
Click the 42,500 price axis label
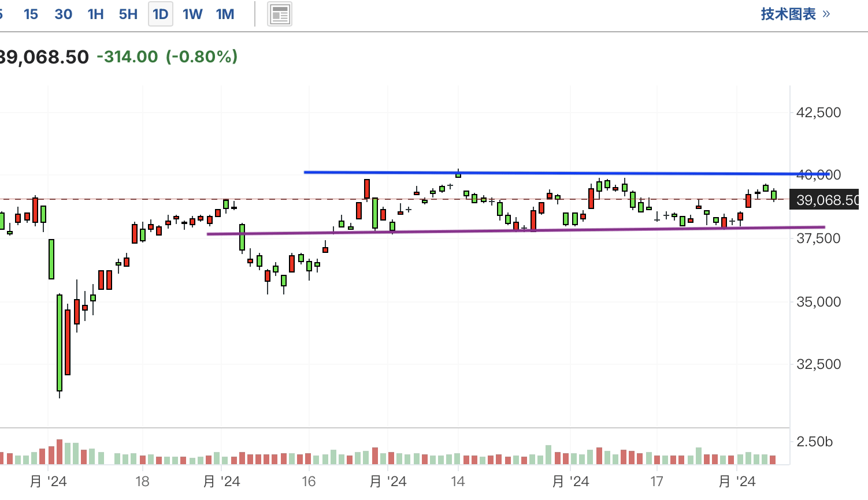pyautogui.click(x=818, y=112)
